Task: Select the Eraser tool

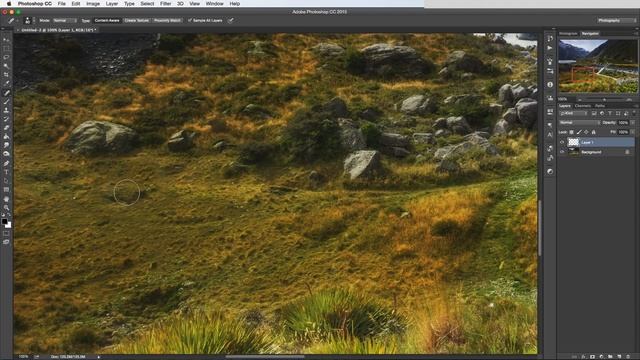Action: pyautogui.click(x=6, y=128)
